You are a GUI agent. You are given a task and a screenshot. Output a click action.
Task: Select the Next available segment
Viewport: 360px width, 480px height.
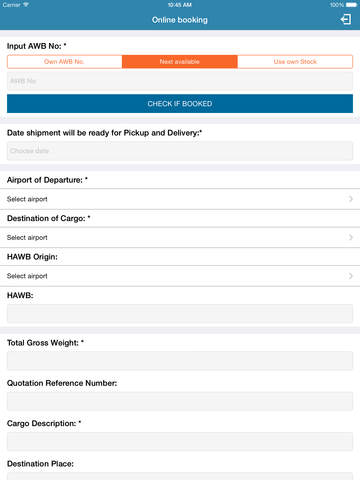coord(180,62)
